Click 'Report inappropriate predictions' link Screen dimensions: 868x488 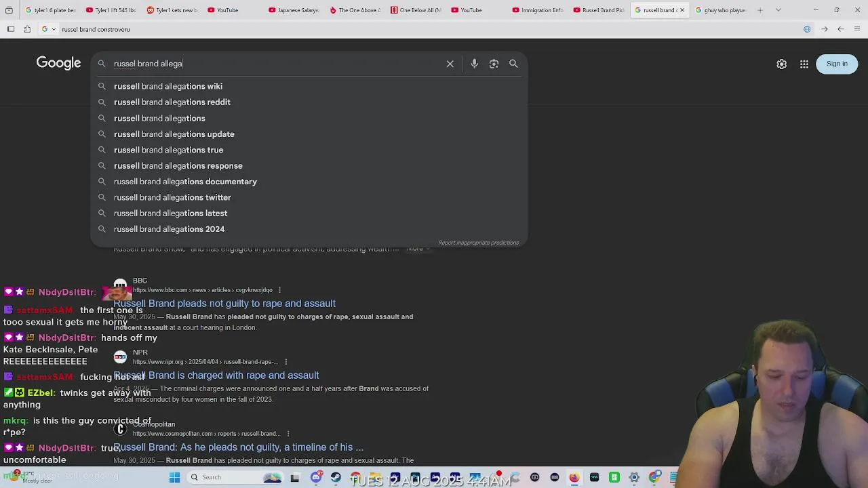click(478, 243)
